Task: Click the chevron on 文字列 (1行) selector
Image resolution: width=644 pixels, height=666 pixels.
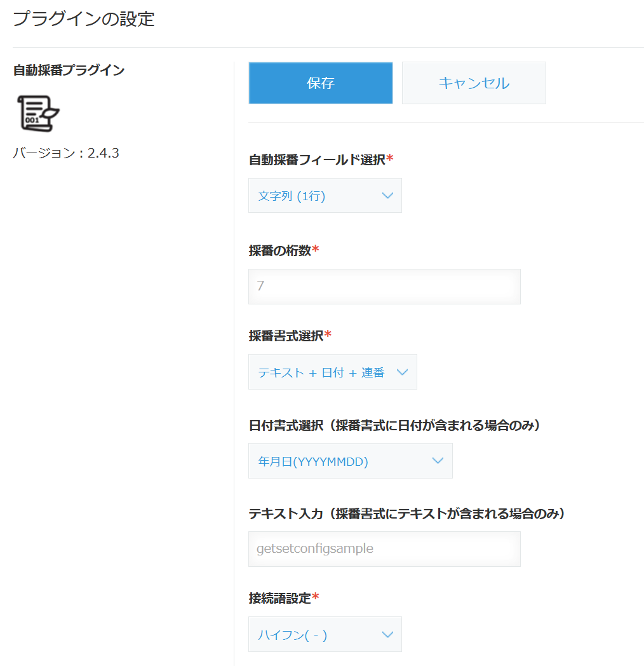Action: tap(387, 195)
